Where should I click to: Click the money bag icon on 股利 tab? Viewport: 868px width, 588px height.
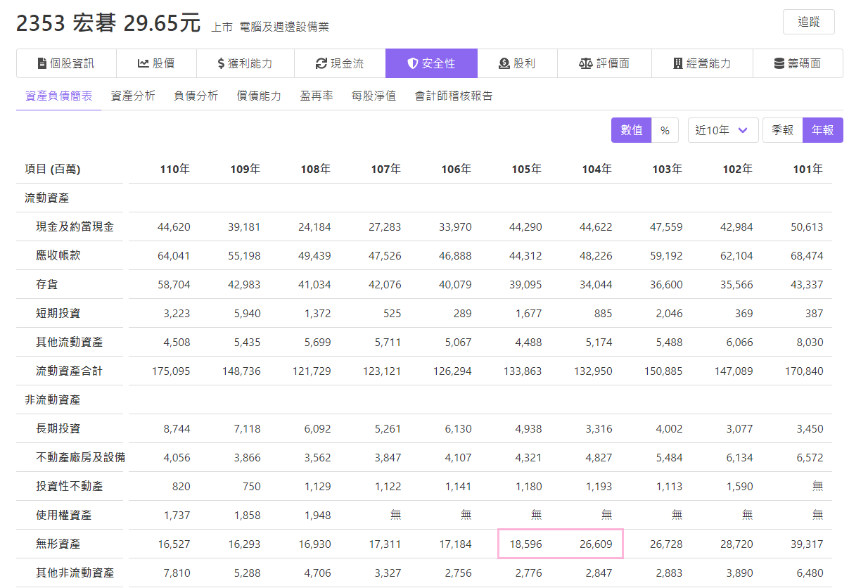coord(504,63)
